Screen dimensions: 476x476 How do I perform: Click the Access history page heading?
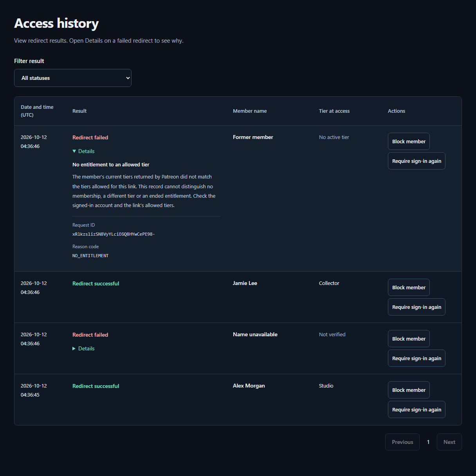pos(56,23)
